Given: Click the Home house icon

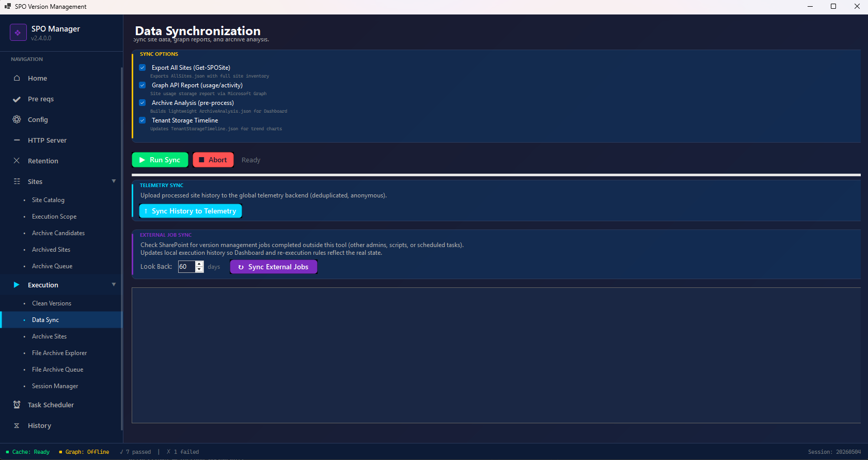Looking at the screenshot, I should coord(17,78).
